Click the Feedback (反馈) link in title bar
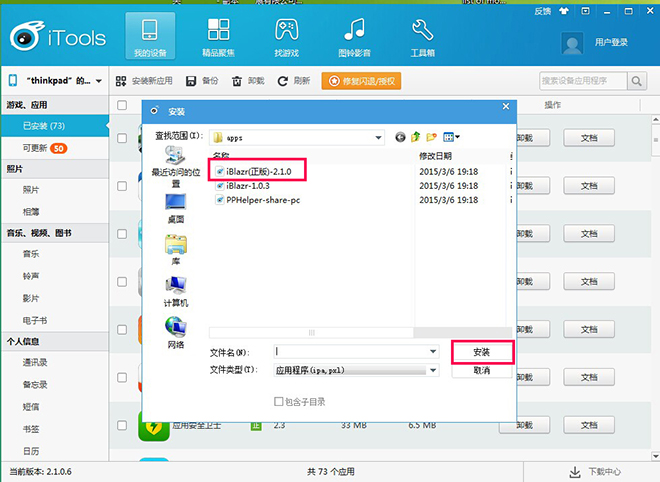 pyautogui.click(x=543, y=11)
